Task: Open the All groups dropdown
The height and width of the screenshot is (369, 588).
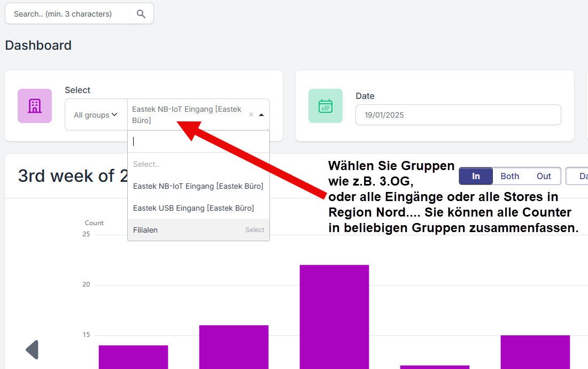Action: click(x=96, y=115)
